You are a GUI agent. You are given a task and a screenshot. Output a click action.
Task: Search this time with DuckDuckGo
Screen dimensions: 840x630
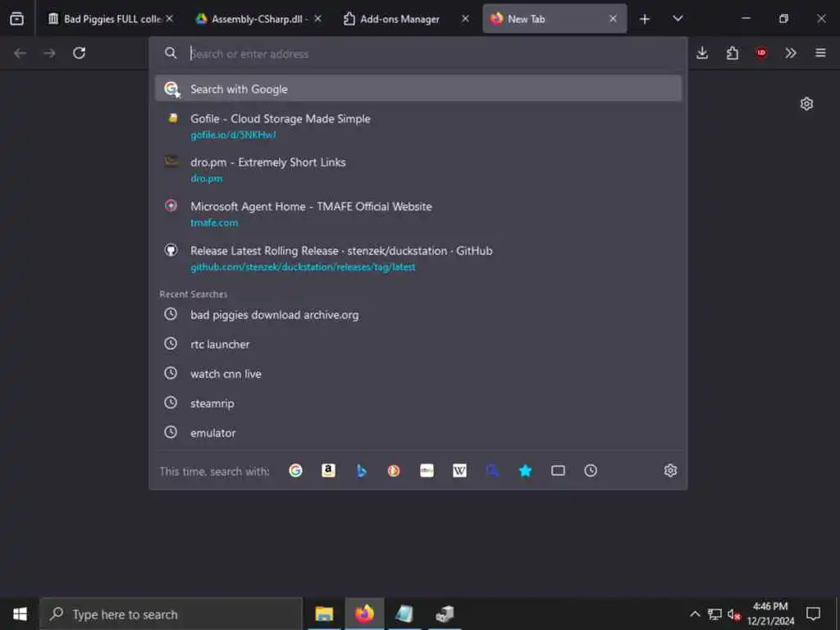pos(394,470)
